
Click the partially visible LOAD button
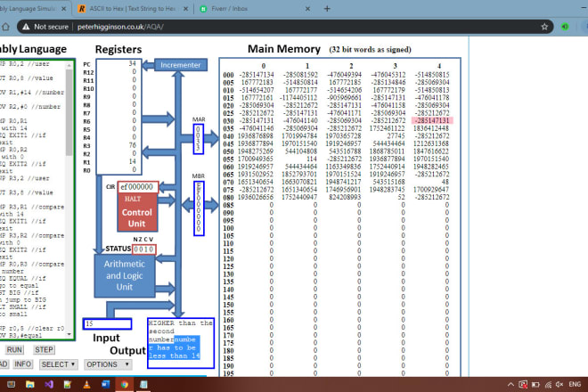4,364
